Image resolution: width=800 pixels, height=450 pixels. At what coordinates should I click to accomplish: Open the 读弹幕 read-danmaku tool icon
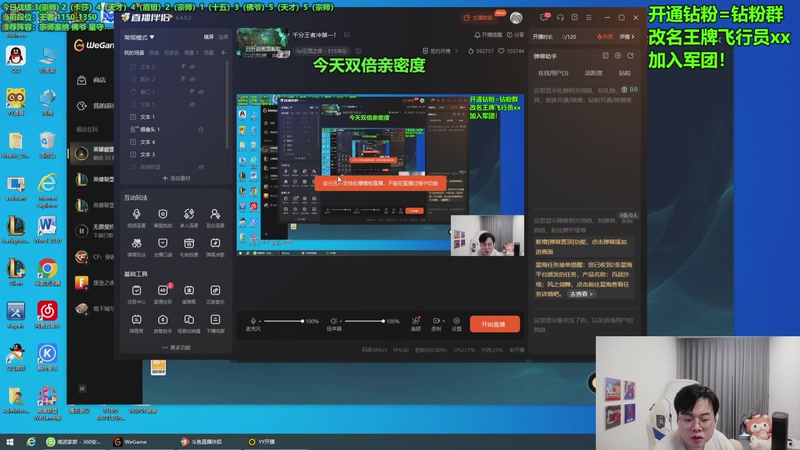point(189,290)
